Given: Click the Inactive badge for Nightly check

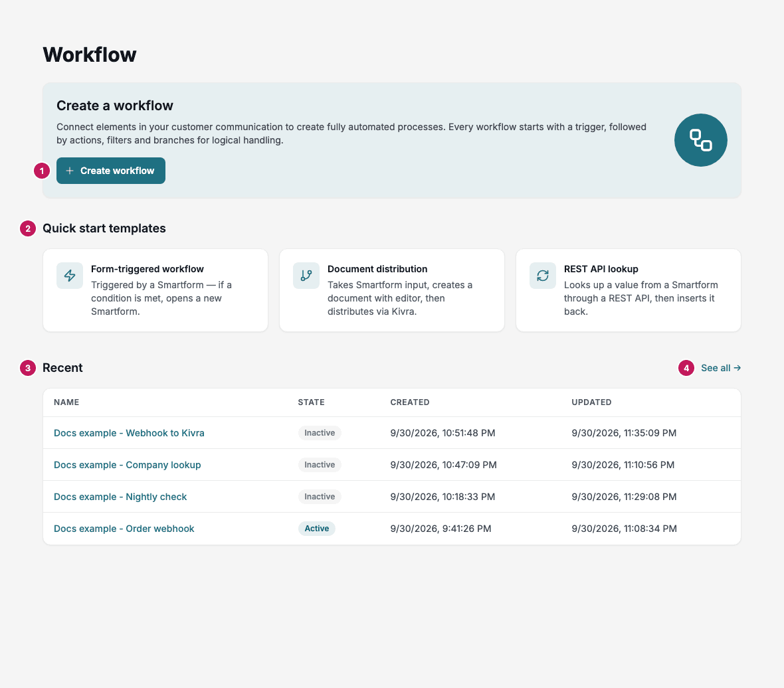Looking at the screenshot, I should coord(320,497).
